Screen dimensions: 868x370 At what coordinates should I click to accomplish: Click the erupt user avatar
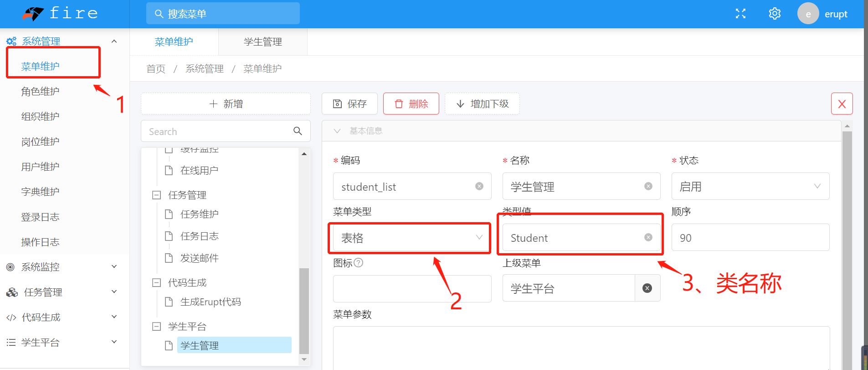tap(808, 14)
